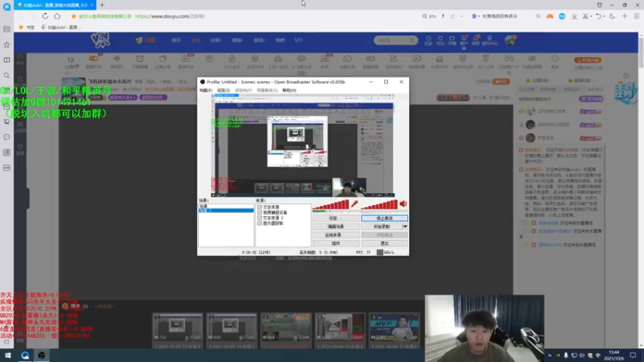
Task: Click the OBS icon in the taskbar
Action: 42,355
